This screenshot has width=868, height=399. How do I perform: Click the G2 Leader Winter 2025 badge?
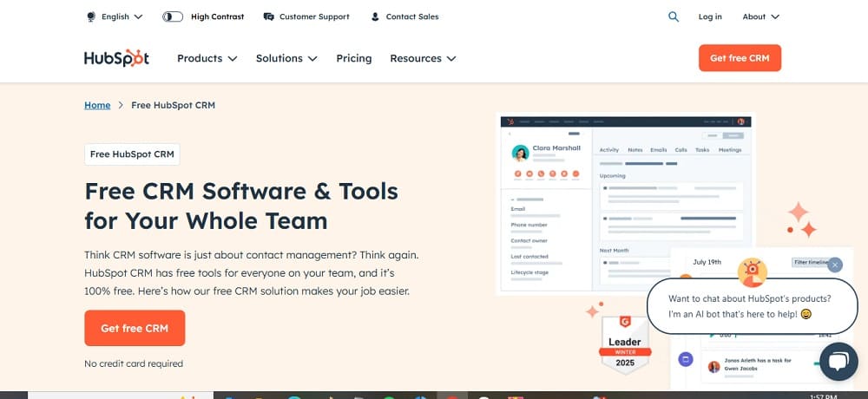625,344
